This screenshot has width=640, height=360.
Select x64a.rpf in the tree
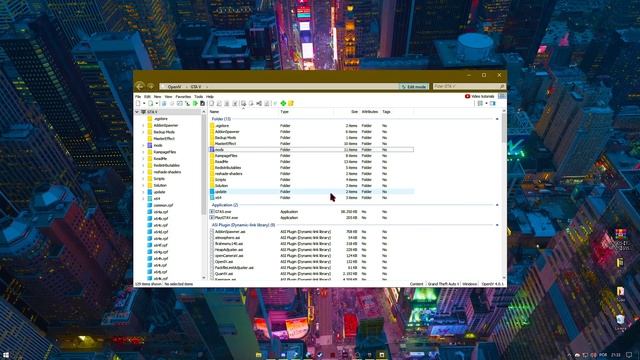click(160, 212)
